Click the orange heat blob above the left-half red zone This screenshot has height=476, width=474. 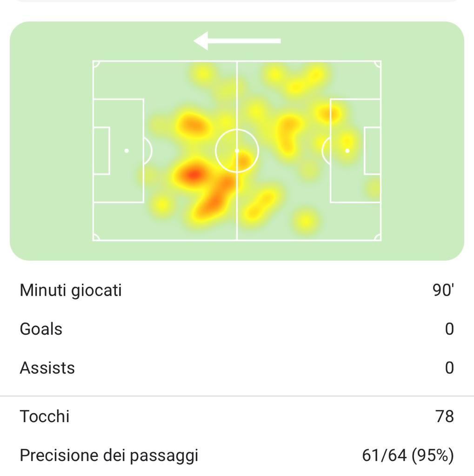click(x=192, y=125)
